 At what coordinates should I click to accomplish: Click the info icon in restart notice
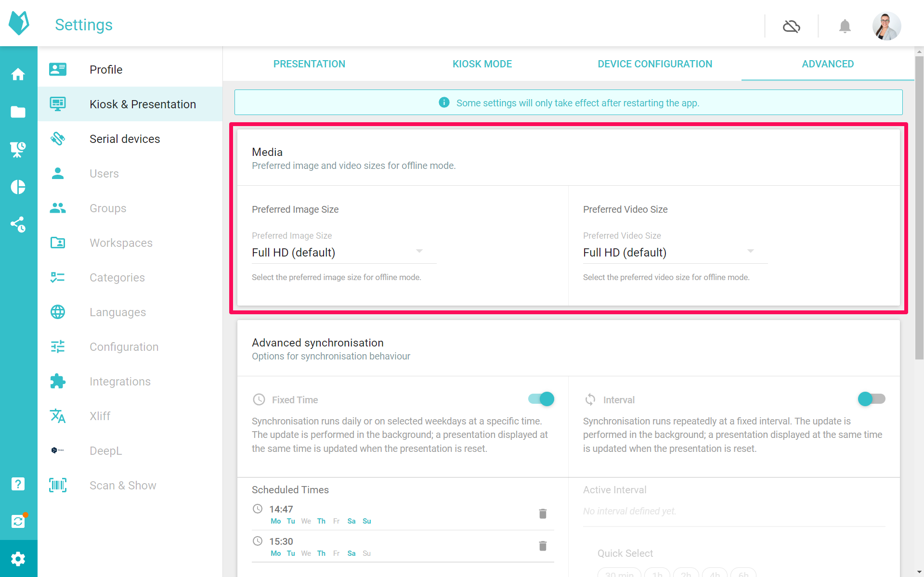(444, 103)
